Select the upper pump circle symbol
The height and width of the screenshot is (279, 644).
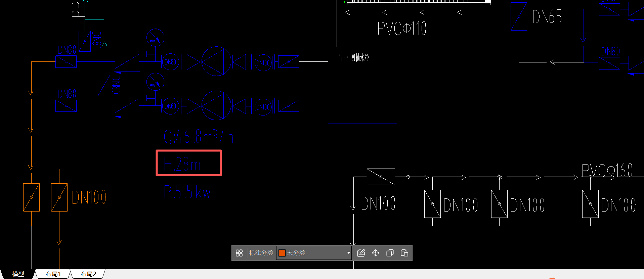pyautogui.click(x=216, y=61)
